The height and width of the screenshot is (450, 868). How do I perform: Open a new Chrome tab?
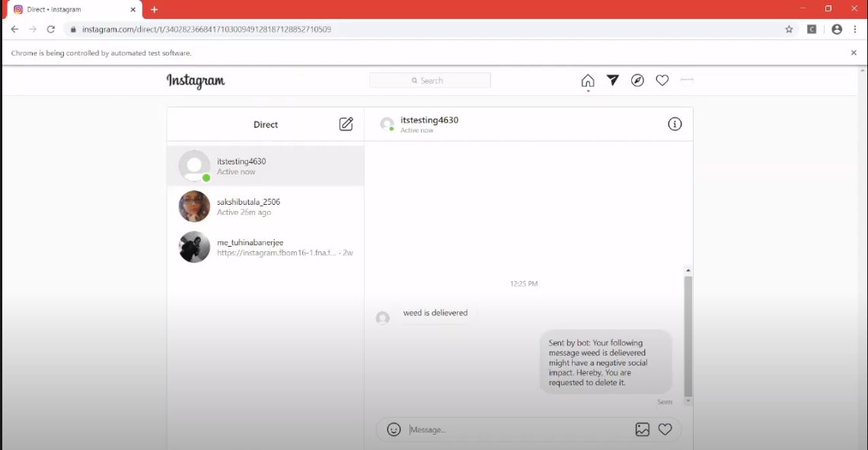click(154, 9)
